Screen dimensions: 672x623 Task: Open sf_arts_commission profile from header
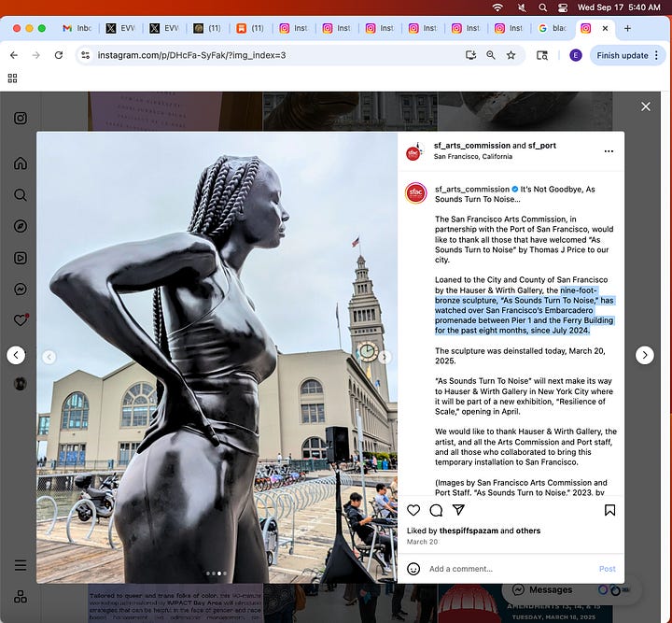tap(472, 146)
